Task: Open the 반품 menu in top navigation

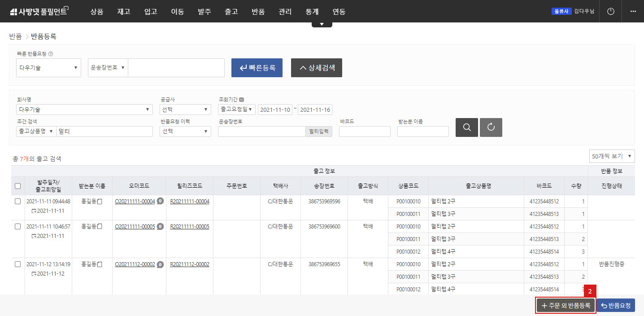Action: pos(258,12)
